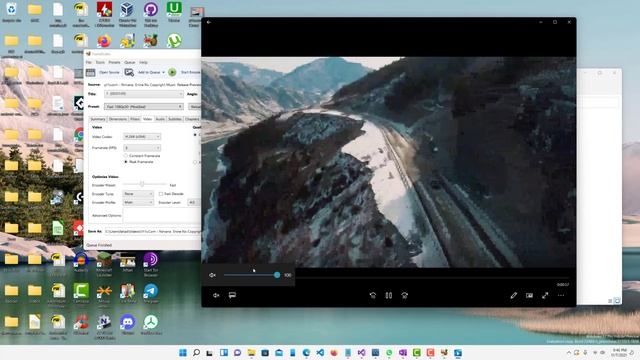Open File Explorer from the taskbar
Image resolution: width=640 pixels, height=360 pixels.
click(251, 353)
